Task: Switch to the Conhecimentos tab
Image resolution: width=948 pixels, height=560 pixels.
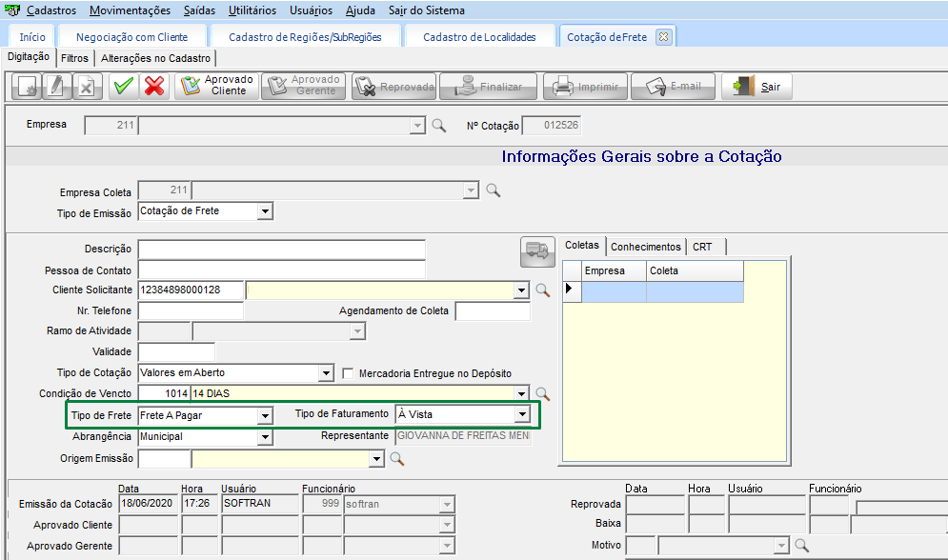Action: (x=646, y=247)
